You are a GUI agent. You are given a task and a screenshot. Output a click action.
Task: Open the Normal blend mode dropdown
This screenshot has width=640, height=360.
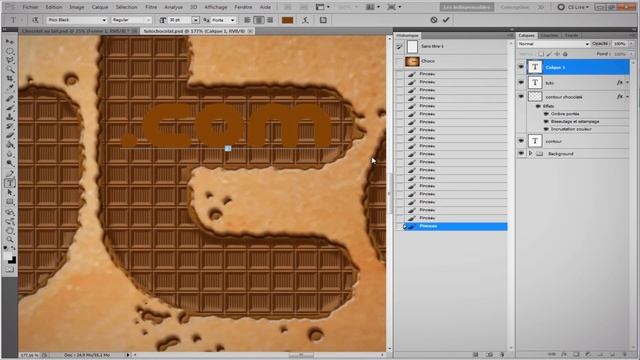(553, 44)
